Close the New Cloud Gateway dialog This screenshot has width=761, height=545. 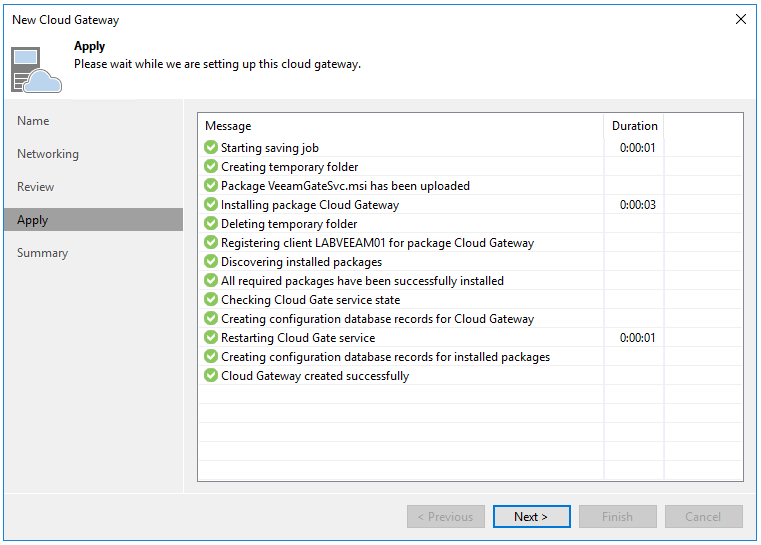pos(740,19)
